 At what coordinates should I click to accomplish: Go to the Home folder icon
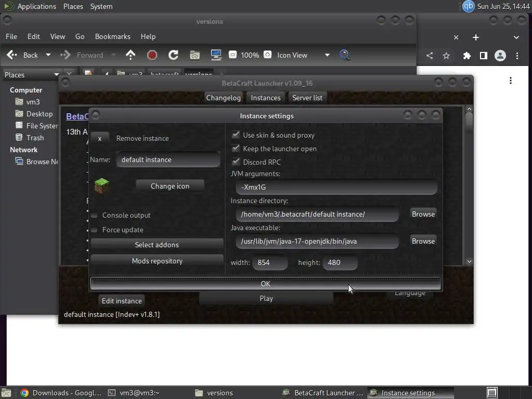pyautogui.click(x=195, y=55)
